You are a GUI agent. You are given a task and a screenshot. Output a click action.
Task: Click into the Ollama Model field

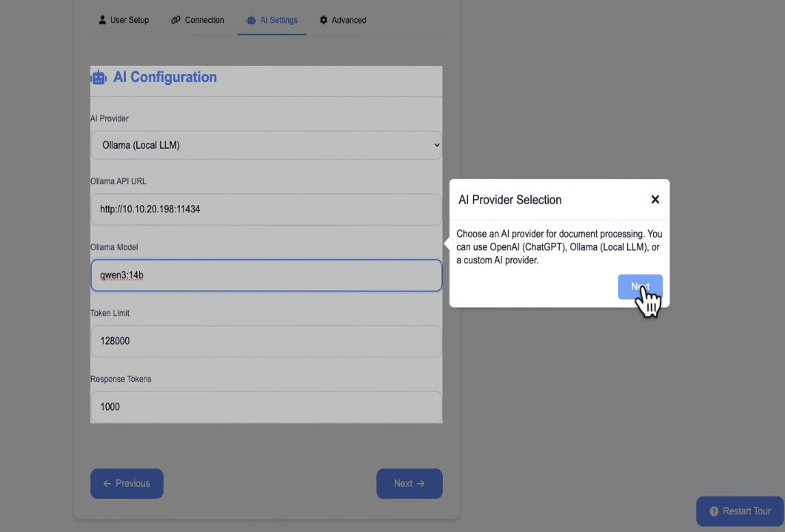point(266,275)
